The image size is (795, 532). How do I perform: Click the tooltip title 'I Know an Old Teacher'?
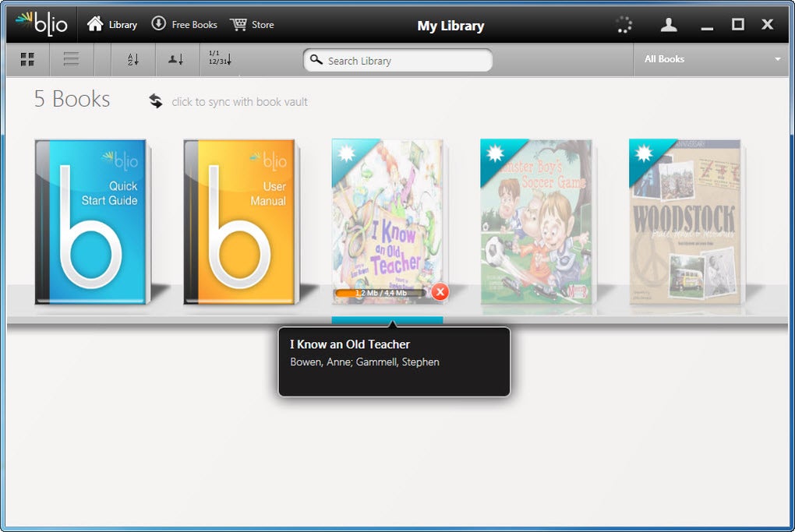coord(350,344)
